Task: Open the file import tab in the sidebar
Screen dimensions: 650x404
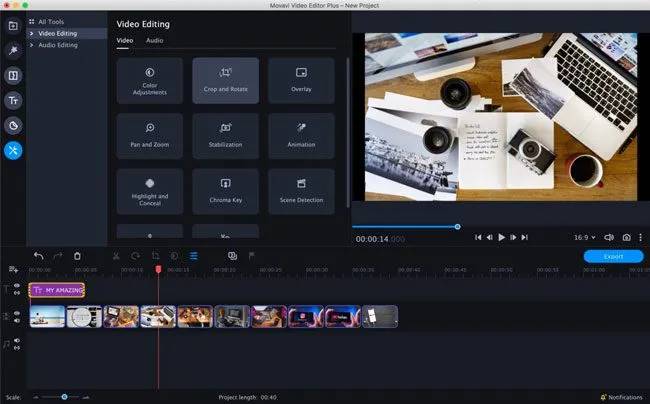Action: [x=13, y=26]
